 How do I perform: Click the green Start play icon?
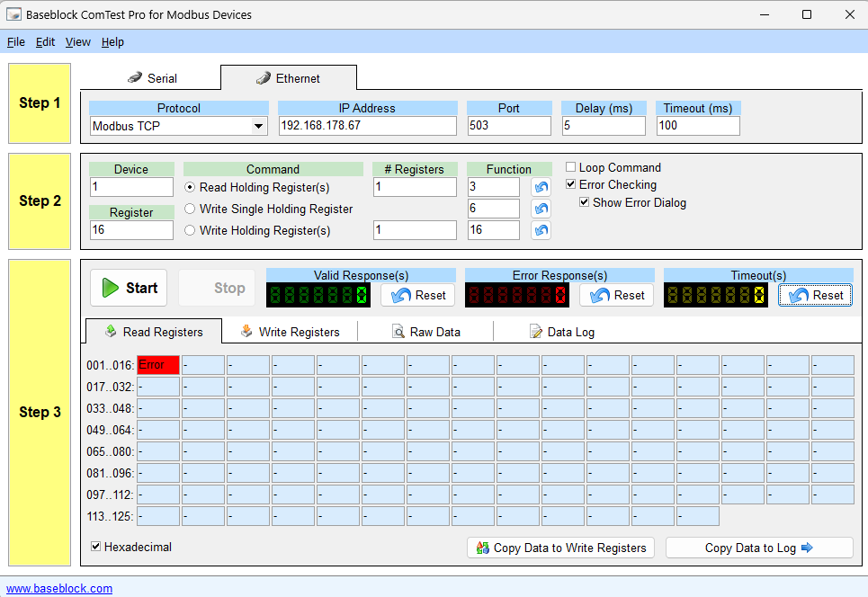(x=110, y=288)
